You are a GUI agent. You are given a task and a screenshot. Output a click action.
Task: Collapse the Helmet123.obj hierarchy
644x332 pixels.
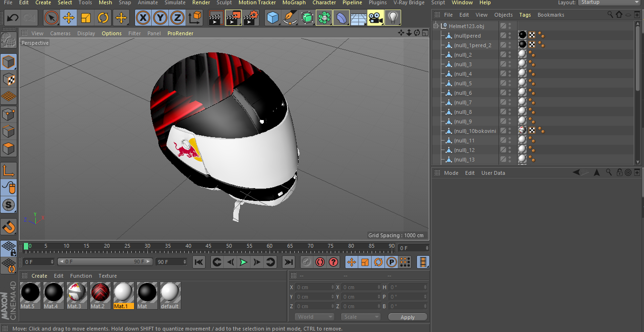tap(435, 26)
